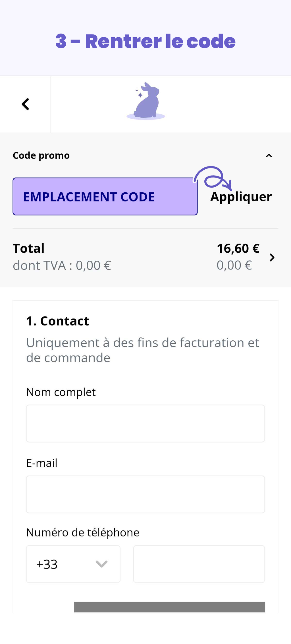
Task: Click into the E-mail input field
Action: (145, 494)
